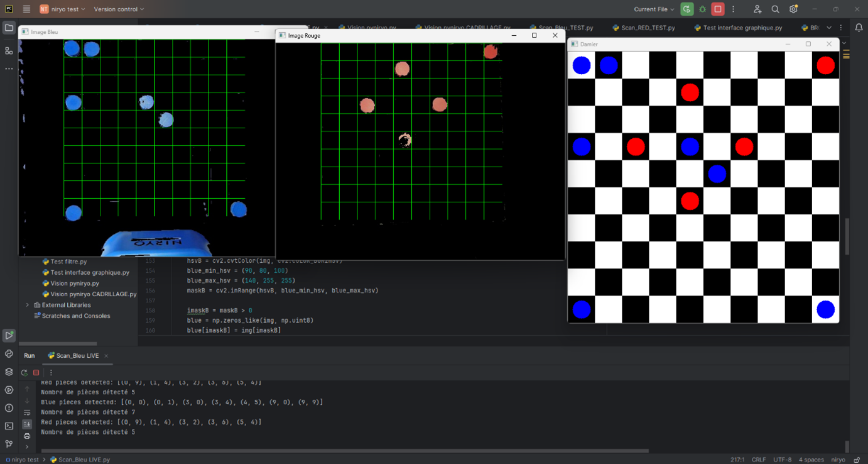Viewport: 868px width, 464px height.
Task: Open the Problems tool window icon
Action: tap(9, 408)
